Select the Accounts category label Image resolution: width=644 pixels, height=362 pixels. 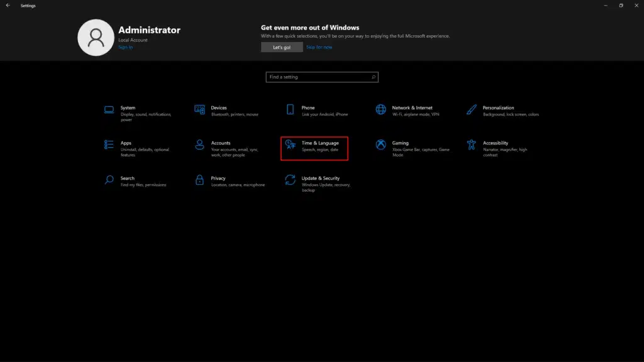(221, 143)
